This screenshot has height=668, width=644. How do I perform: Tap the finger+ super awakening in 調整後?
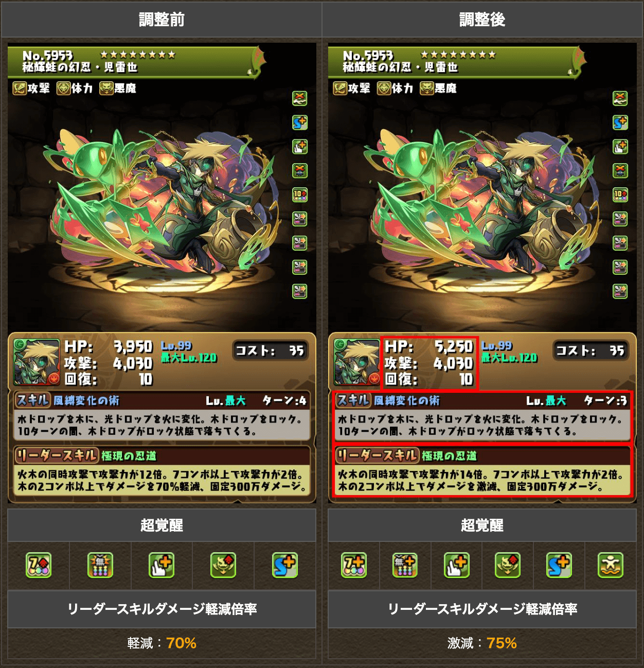pos(457,565)
